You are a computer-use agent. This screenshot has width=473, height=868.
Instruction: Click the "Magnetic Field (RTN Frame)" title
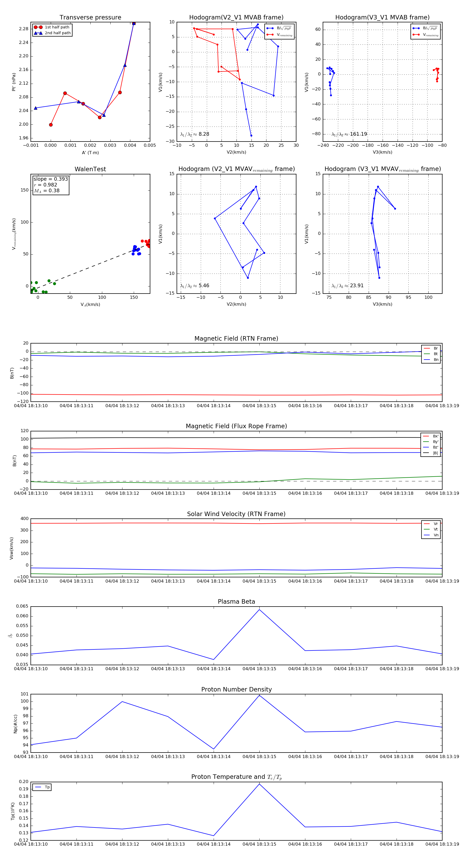[x=236, y=339]
